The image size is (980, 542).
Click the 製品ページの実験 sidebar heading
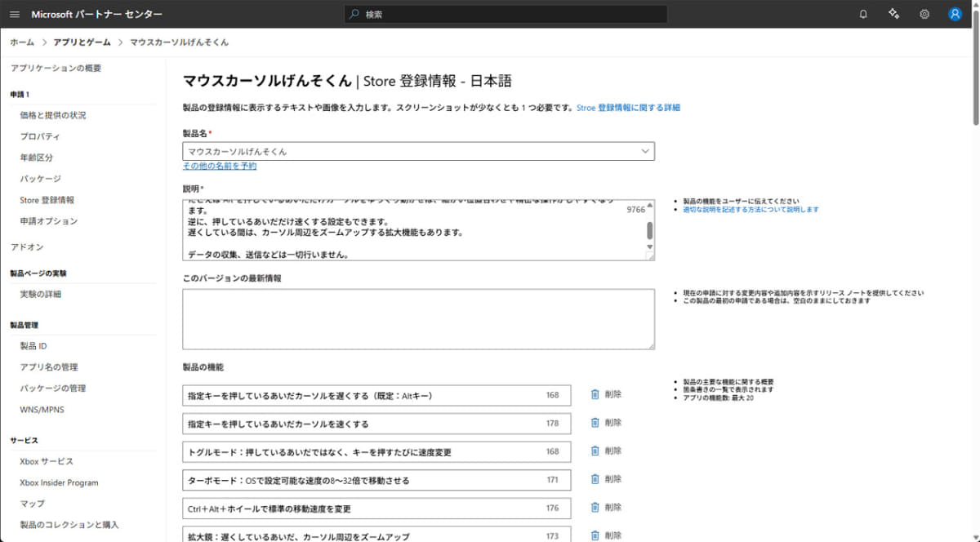pyautogui.click(x=38, y=273)
